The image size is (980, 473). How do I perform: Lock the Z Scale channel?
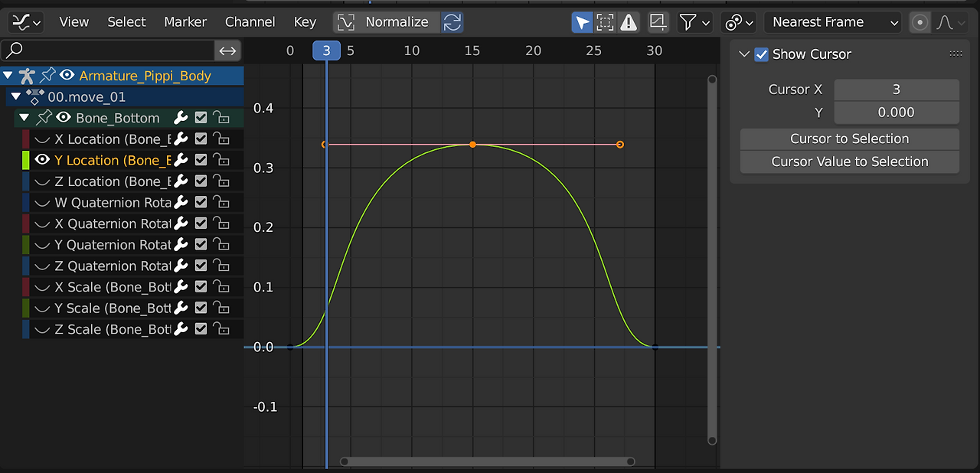coord(221,329)
